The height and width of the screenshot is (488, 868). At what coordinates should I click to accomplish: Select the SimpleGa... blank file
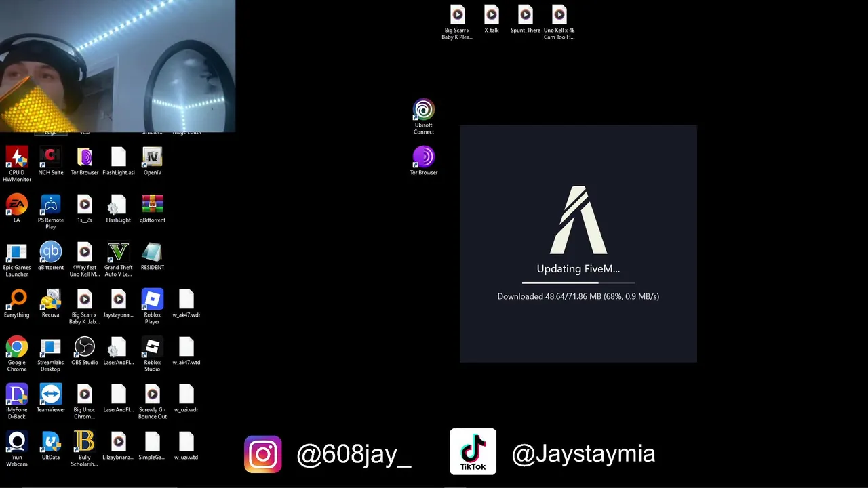pyautogui.click(x=153, y=446)
